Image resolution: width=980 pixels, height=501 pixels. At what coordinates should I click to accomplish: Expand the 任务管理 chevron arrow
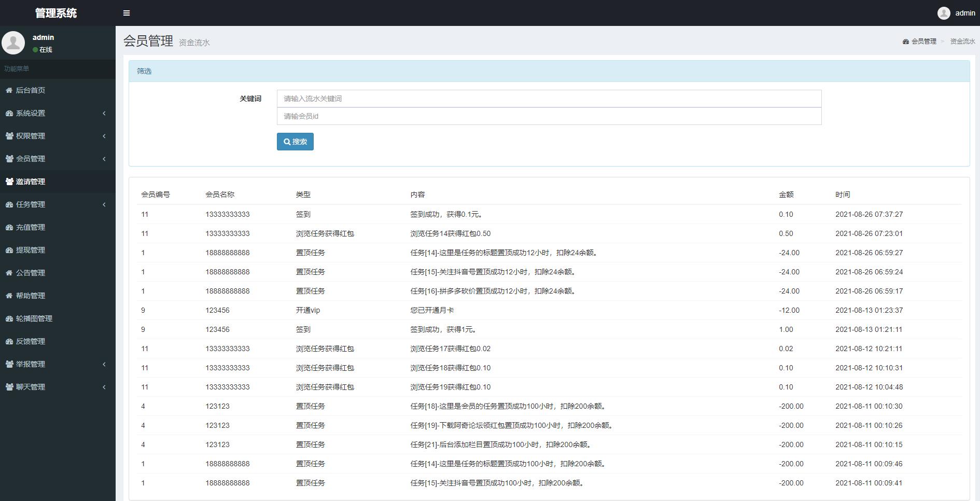point(104,204)
